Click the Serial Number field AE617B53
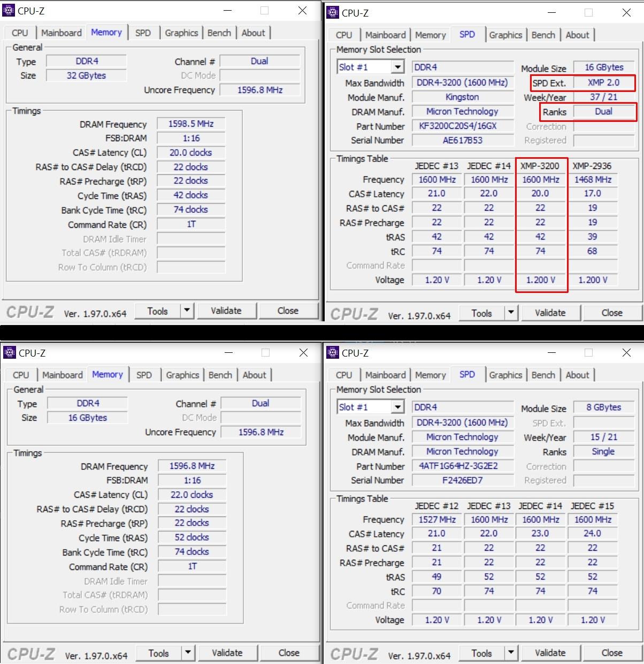644x664 pixels. [x=463, y=140]
